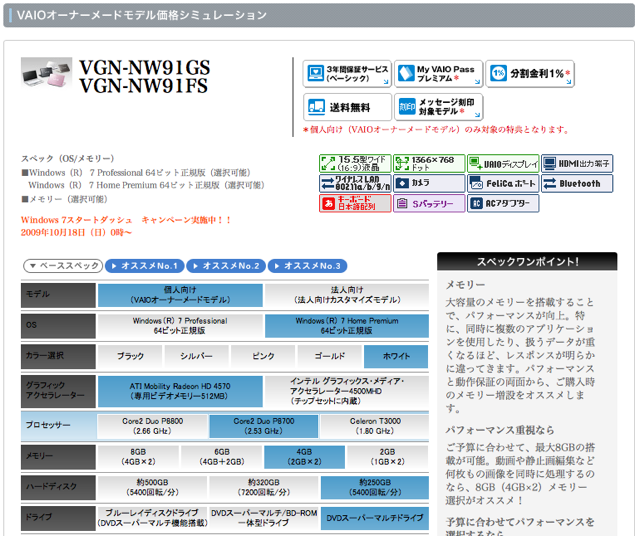Click Windows 7スタートダッシュ campaign text

127,220
